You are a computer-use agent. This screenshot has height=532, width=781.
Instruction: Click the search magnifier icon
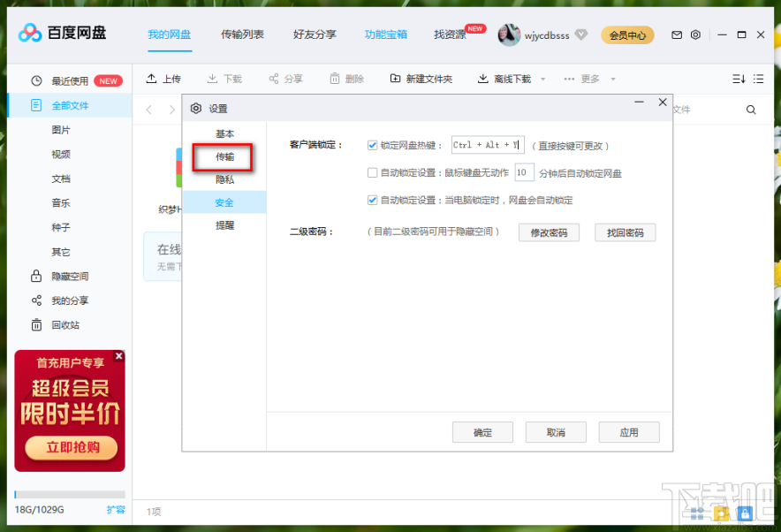(x=751, y=110)
